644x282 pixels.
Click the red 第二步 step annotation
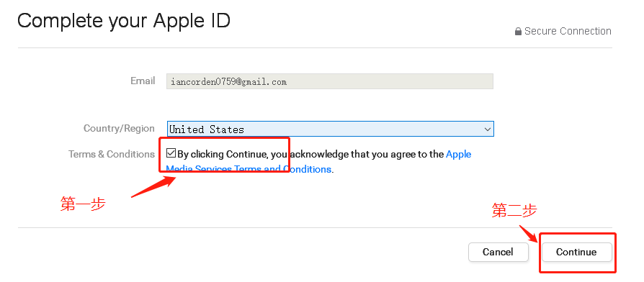coord(514,210)
